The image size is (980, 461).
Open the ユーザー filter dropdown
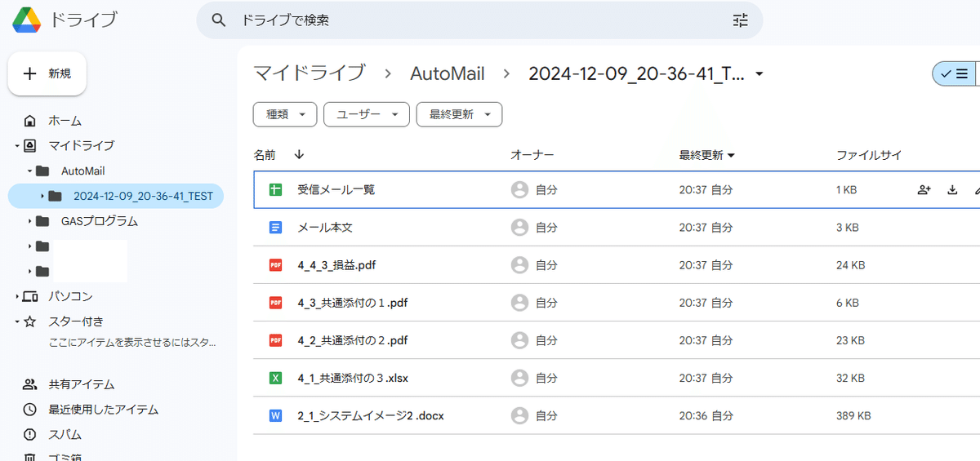367,114
